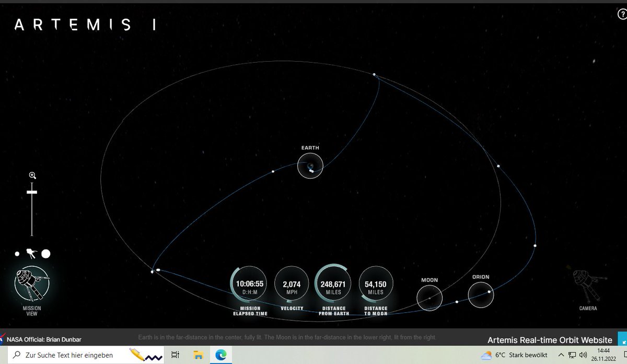627x364 pixels.
Task: Click the Microsoft Edge taskbar icon
Action: click(221, 355)
